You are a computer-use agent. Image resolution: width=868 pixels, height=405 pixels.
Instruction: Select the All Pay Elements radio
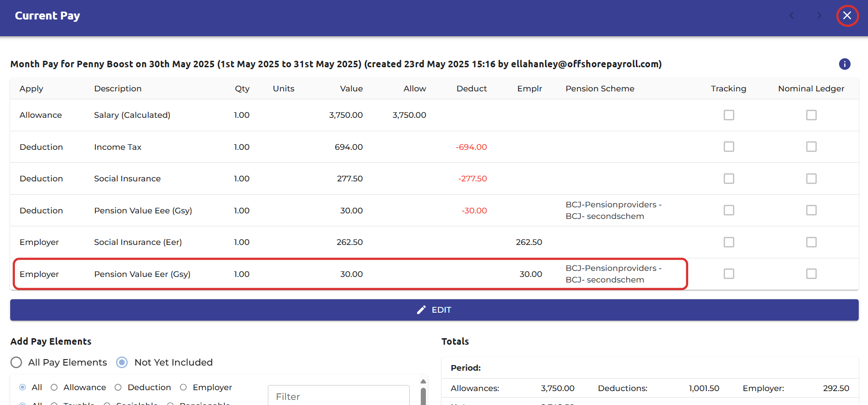(16, 362)
